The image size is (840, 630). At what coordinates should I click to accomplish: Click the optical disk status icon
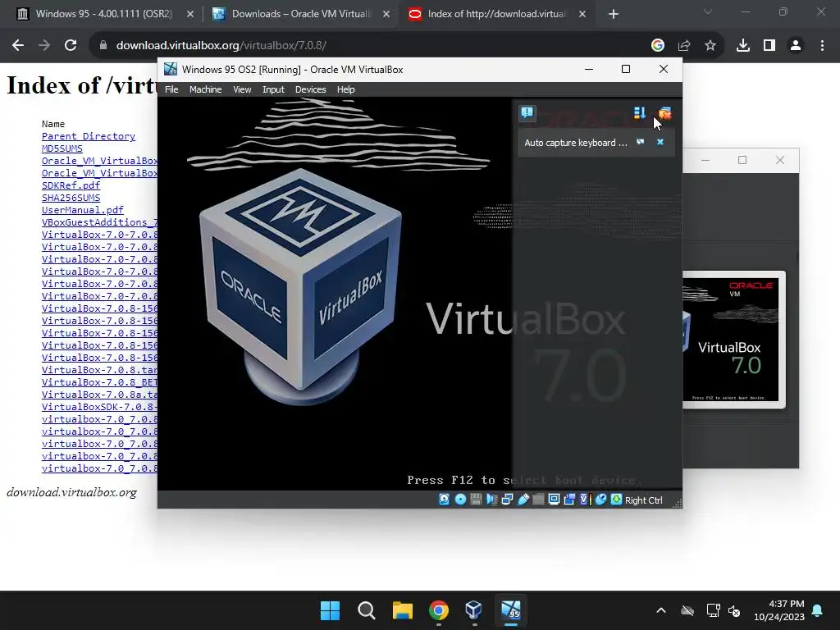(x=460, y=500)
